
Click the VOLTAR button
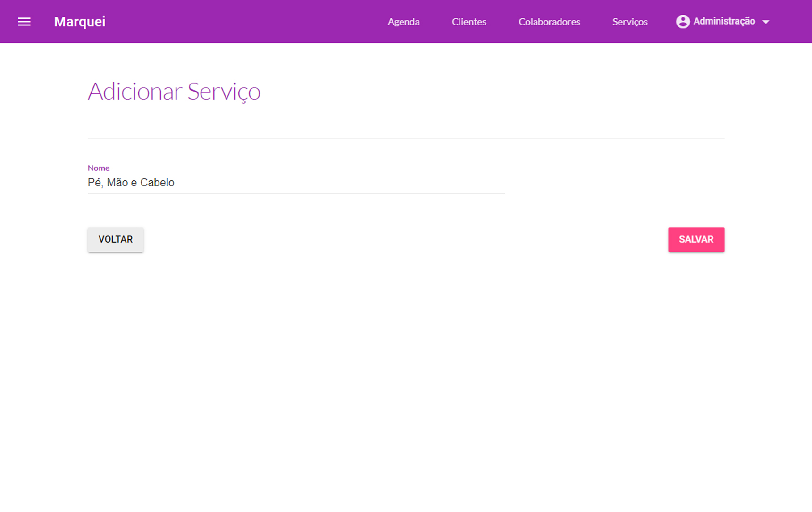(116, 240)
